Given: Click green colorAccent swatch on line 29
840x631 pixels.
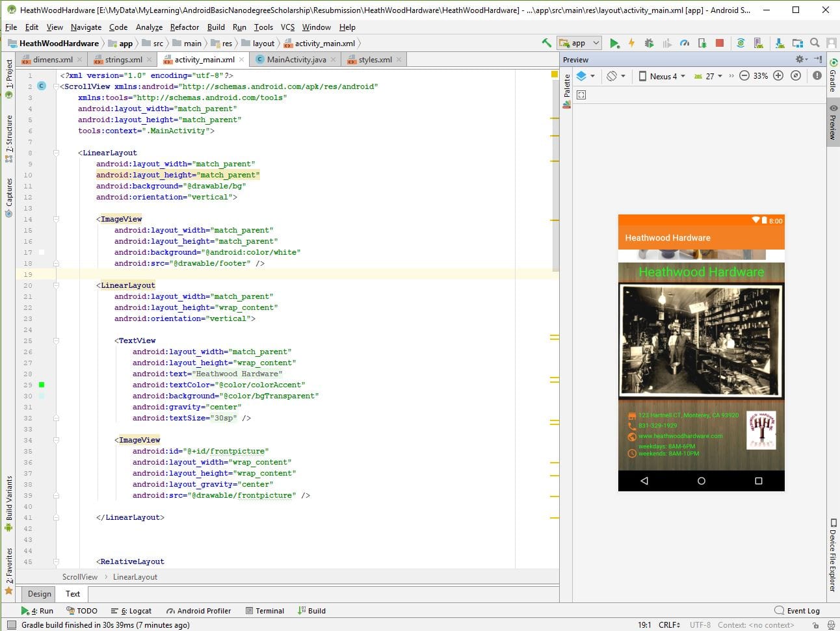Looking at the screenshot, I should tap(42, 385).
